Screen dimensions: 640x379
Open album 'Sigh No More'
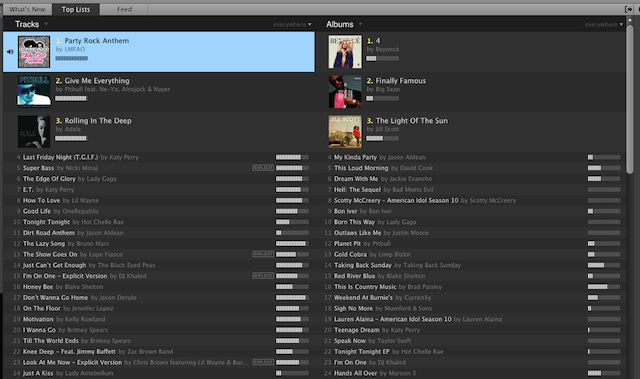point(353,308)
